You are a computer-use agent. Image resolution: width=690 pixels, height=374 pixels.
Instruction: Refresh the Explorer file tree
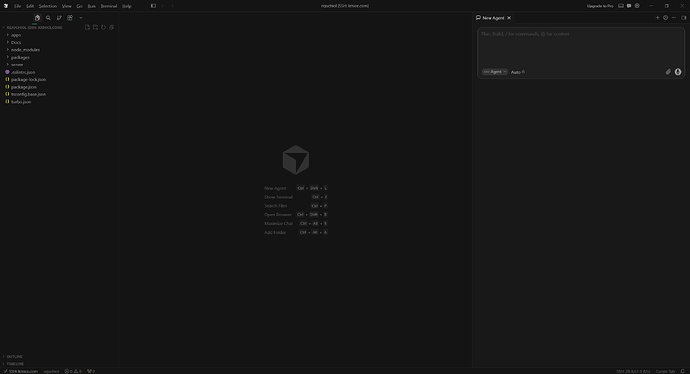click(103, 27)
